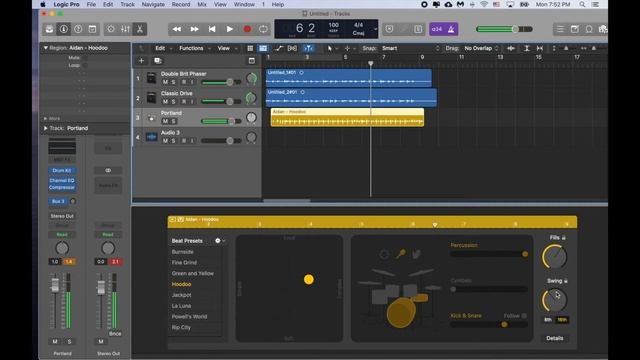This screenshot has height=360, width=640.
Task: Enable the Follow checkbox for Kick & Snare
Action: click(524, 316)
